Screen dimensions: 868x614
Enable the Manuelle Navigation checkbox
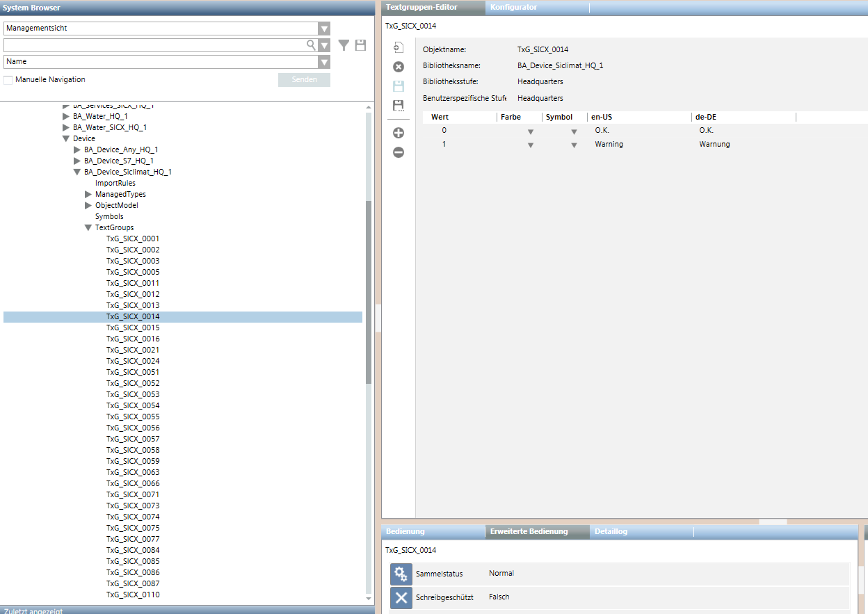(x=8, y=80)
